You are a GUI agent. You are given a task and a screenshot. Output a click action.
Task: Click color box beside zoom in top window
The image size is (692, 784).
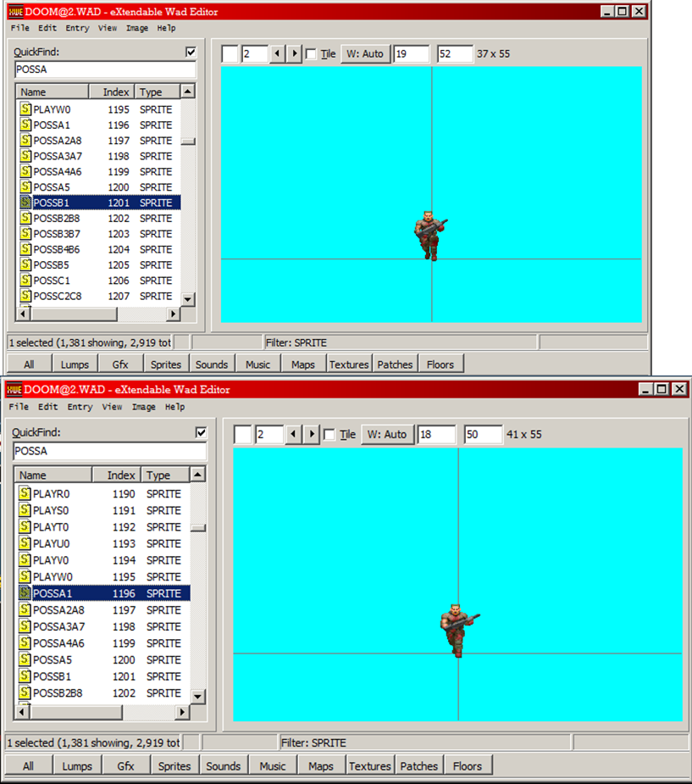point(230,53)
